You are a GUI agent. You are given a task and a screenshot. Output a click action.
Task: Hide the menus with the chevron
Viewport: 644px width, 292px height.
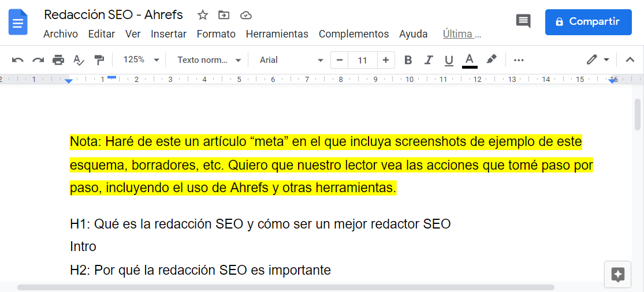630,60
